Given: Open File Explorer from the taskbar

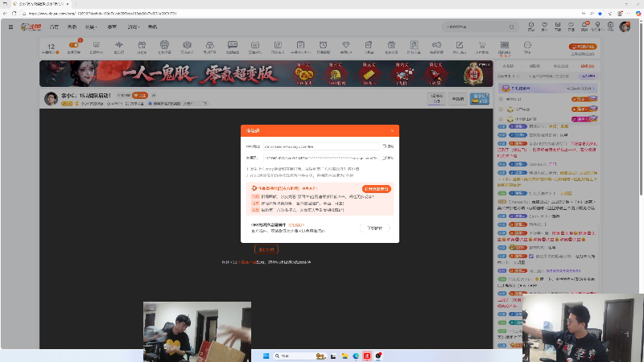Looking at the screenshot, I should [x=345, y=356].
